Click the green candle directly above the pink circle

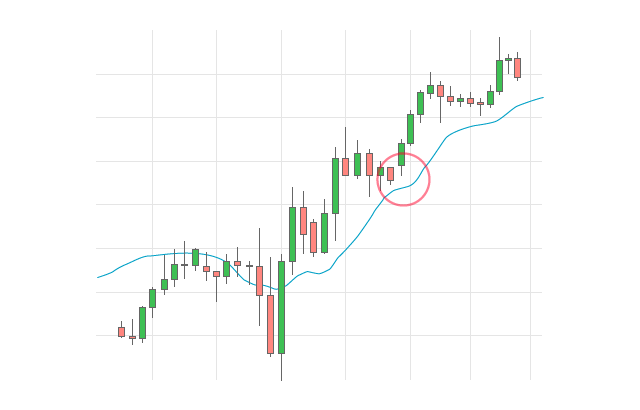click(410, 128)
